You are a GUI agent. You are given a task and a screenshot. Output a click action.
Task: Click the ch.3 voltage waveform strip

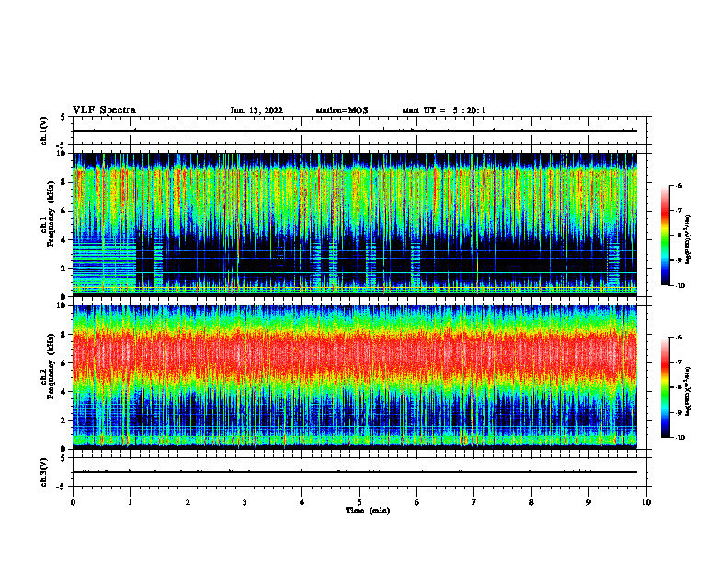[359, 472]
